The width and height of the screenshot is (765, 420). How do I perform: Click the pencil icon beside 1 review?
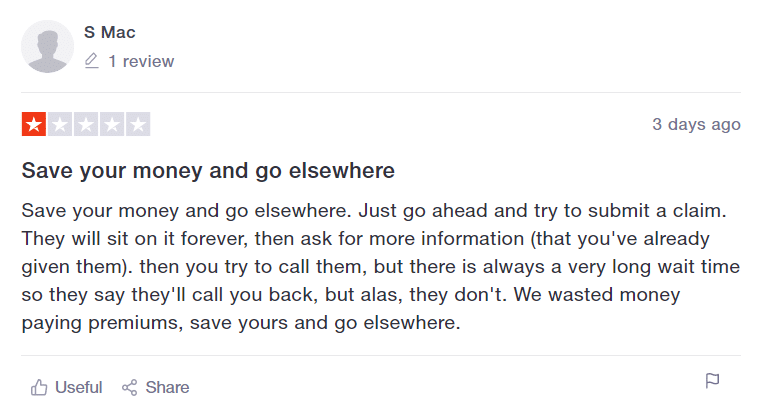pyautogui.click(x=91, y=61)
